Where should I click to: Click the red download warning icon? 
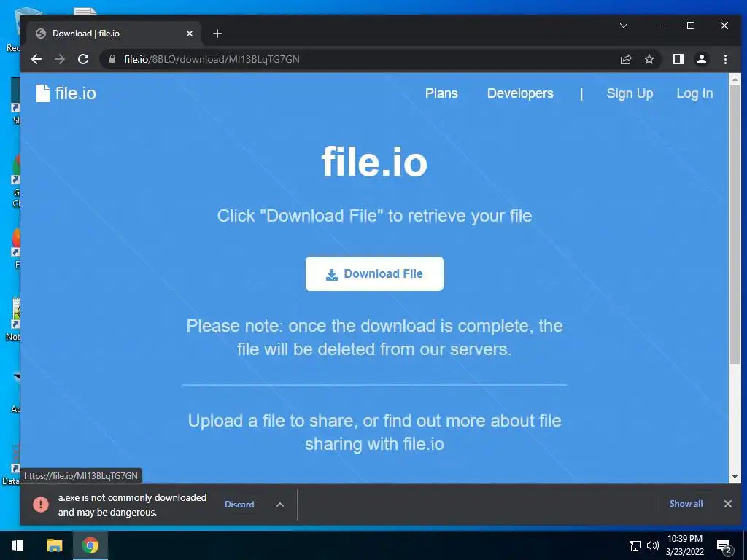point(41,505)
